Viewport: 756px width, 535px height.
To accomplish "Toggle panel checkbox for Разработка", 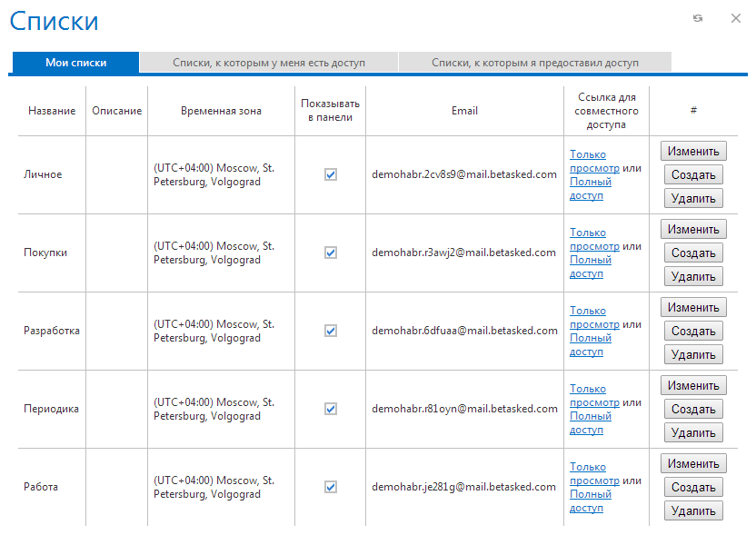I will [x=330, y=331].
